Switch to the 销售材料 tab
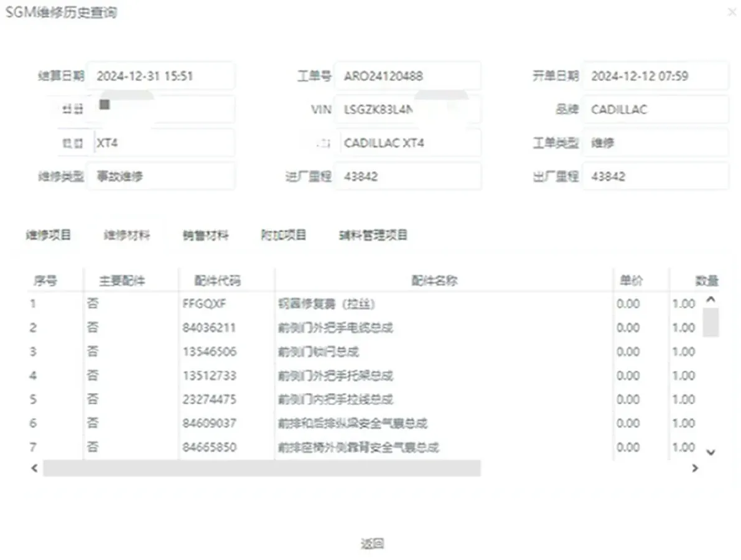 [205, 235]
